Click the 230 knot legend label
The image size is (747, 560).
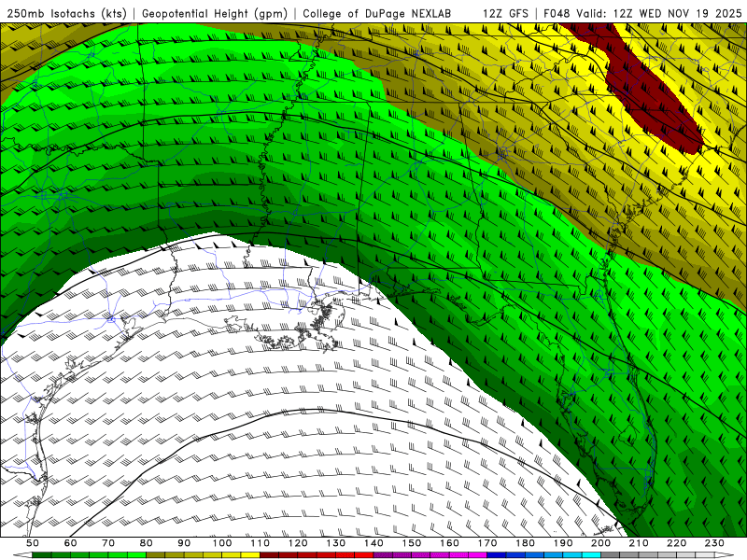coord(714,543)
